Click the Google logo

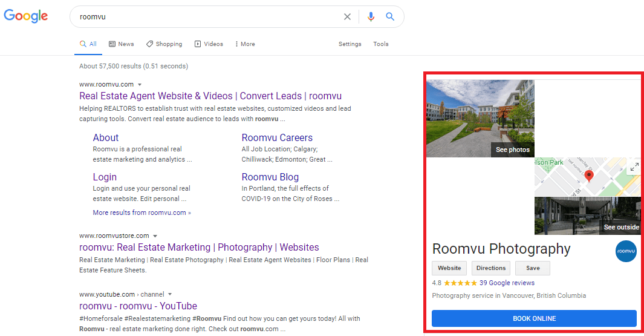click(26, 16)
